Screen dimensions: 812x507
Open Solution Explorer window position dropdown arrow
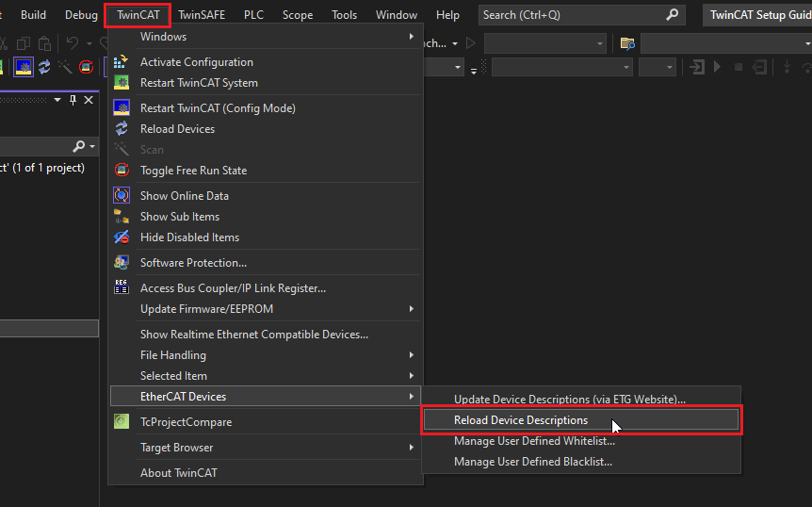coord(57,100)
